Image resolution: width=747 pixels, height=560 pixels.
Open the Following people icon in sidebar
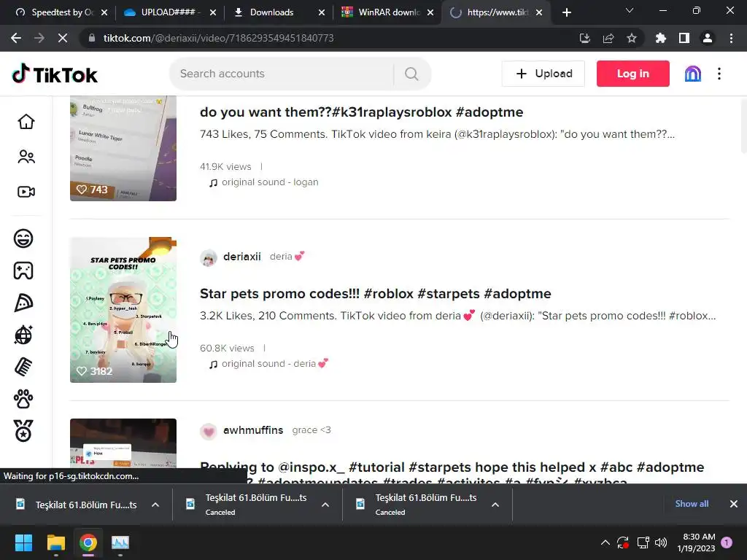(x=26, y=157)
